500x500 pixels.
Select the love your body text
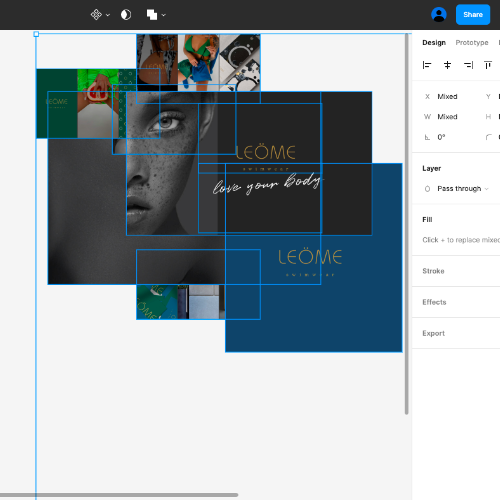point(268,184)
